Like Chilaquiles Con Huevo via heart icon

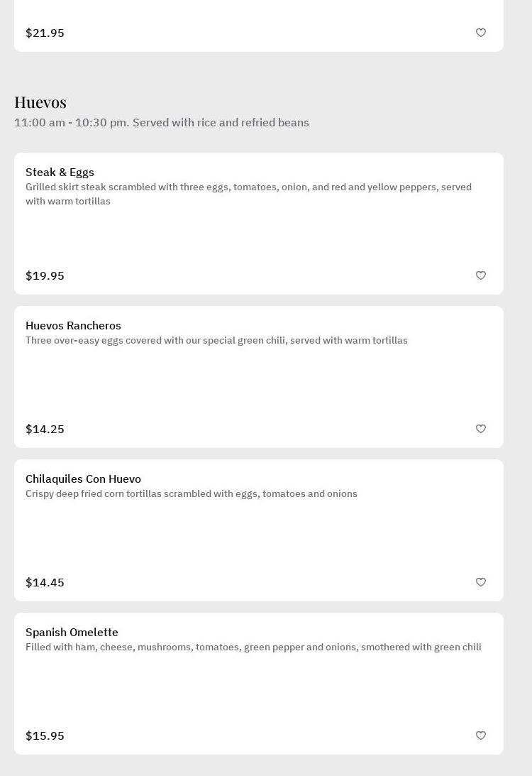481,582
